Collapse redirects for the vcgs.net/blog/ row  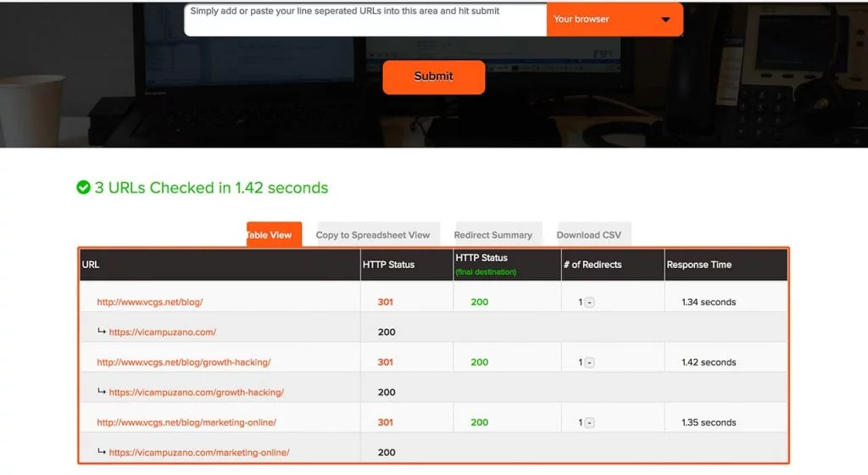click(589, 303)
